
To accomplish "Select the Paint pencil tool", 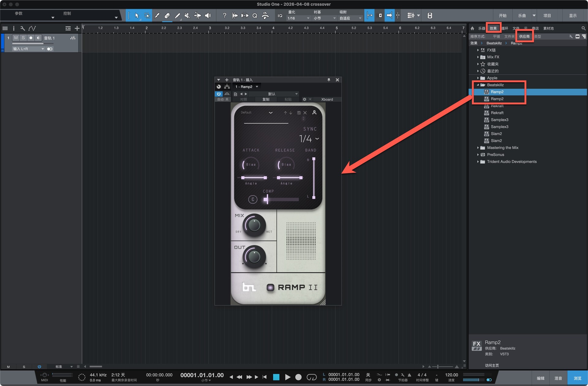I will 177,16.
